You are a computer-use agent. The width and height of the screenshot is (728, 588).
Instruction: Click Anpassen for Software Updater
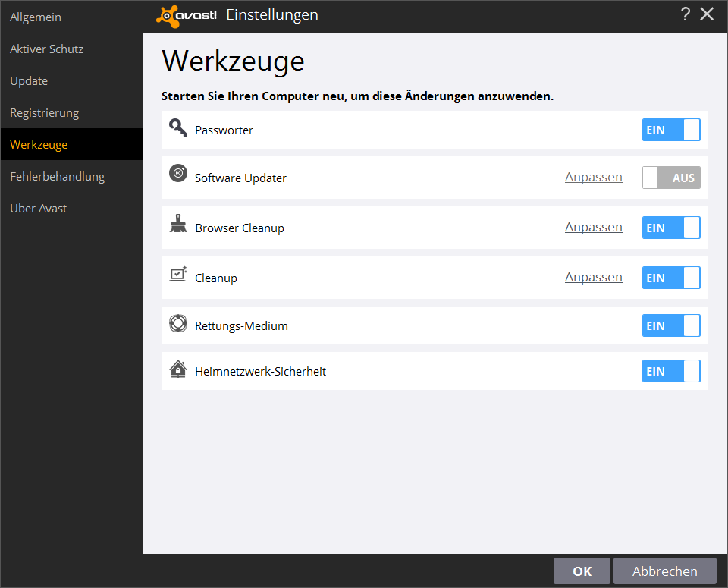pos(593,177)
